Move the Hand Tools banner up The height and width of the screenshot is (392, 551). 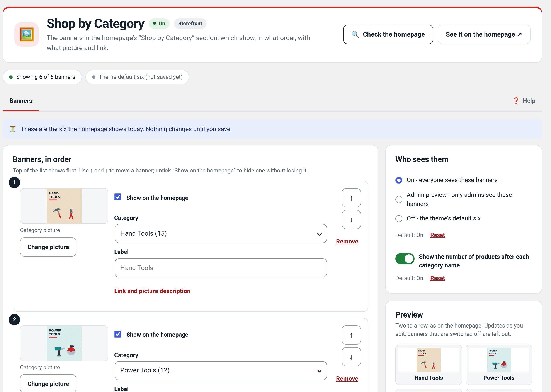(x=351, y=198)
